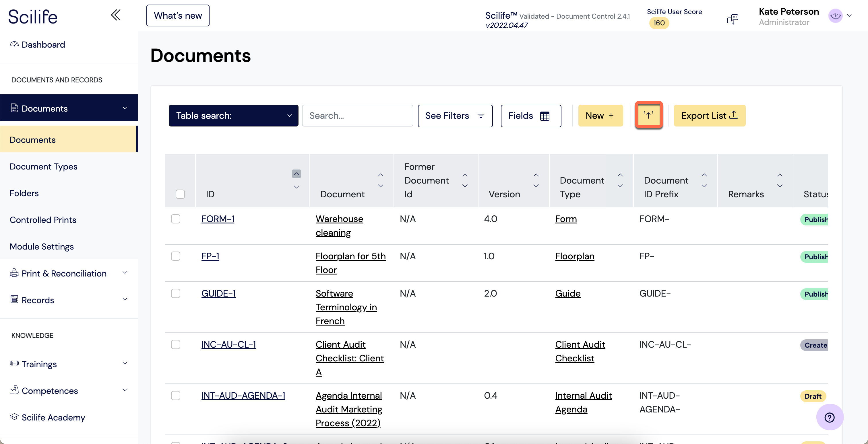868x444 pixels.
Task: Expand the Competences section chevron
Action: tap(125, 390)
